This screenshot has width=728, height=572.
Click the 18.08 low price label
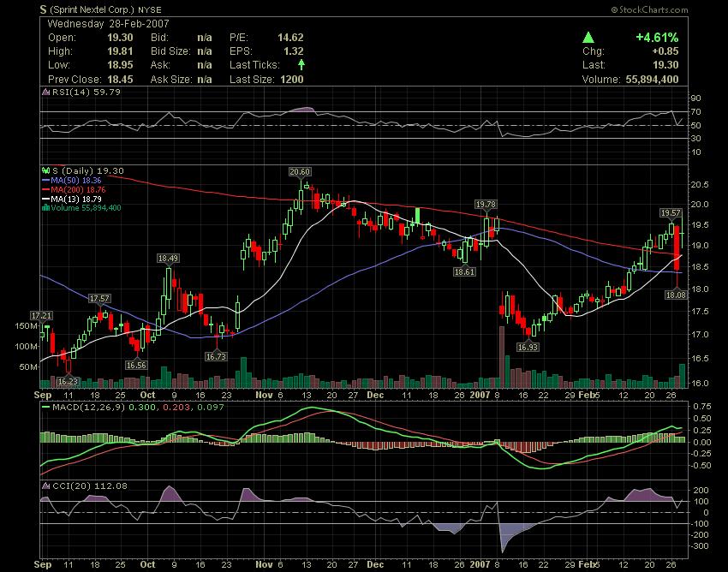676,295
